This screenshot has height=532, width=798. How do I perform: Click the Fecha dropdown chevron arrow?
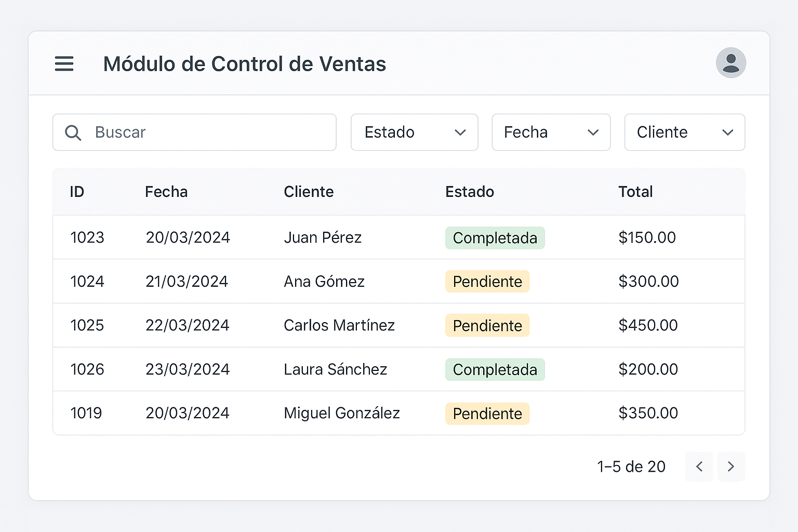point(593,132)
